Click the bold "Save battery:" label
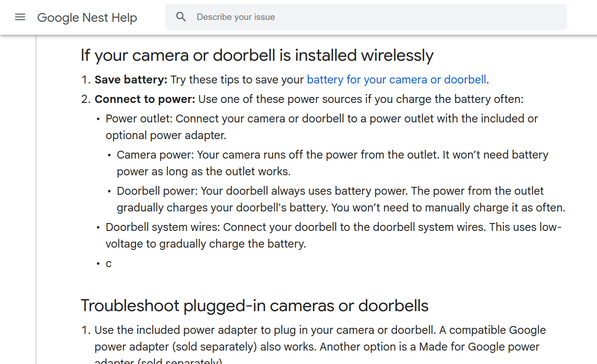The height and width of the screenshot is (364, 597). [x=131, y=80]
